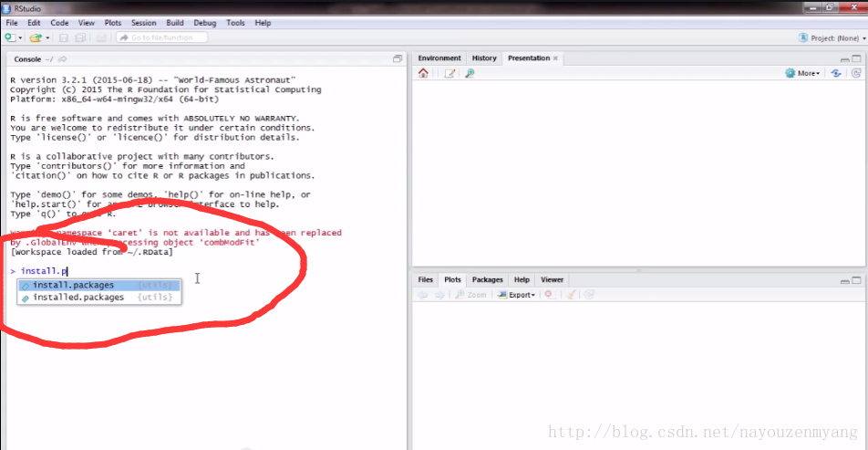The height and width of the screenshot is (450, 868).
Task: Click the presentation zoom magnifier icon
Action: click(470, 73)
